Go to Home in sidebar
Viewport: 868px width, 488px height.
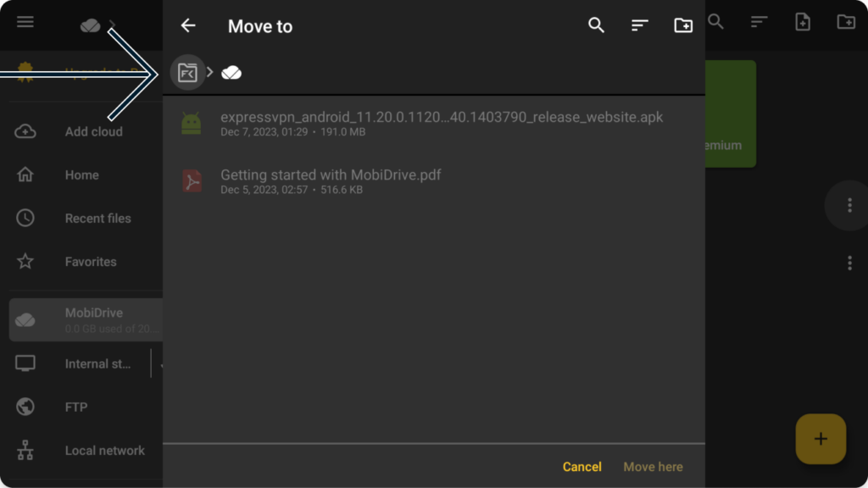(86, 175)
